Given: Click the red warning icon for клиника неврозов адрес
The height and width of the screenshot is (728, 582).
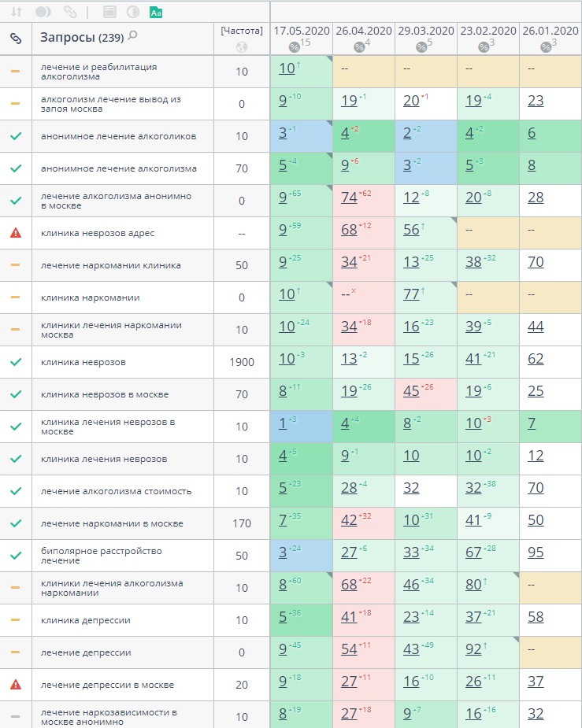Looking at the screenshot, I should pyautogui.click(x=16, y=233).
